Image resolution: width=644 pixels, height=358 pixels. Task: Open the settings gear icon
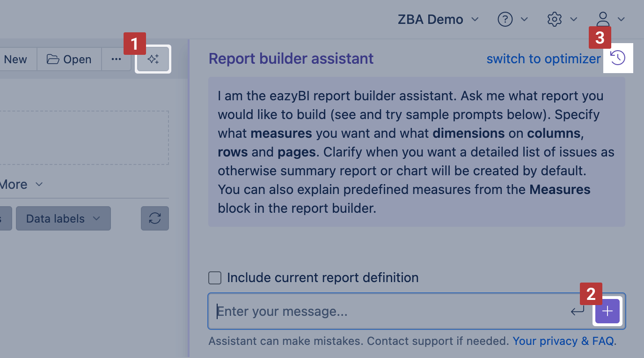pyautogui.click(x=554, y=19)
